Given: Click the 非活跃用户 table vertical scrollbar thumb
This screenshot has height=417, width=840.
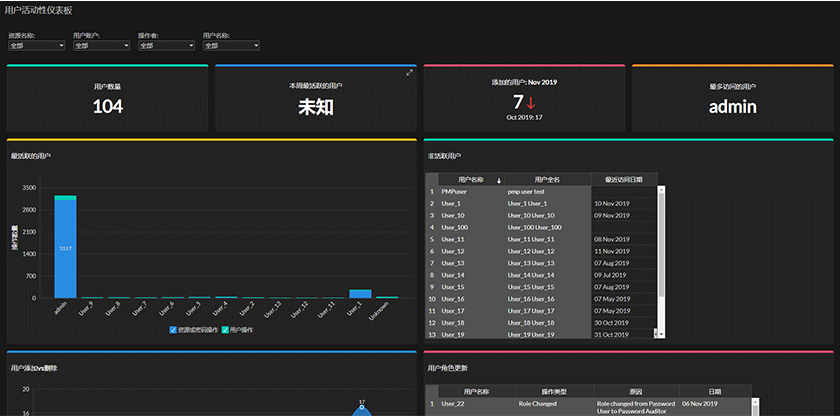Looking at the screenshot, I should [661, 244].
